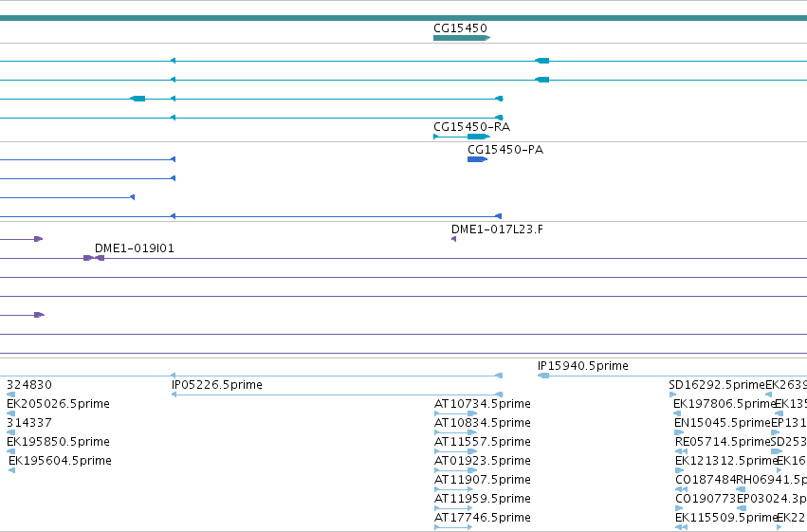
Task: Select the AT10834.5prime label
Action: pos(483,422)
